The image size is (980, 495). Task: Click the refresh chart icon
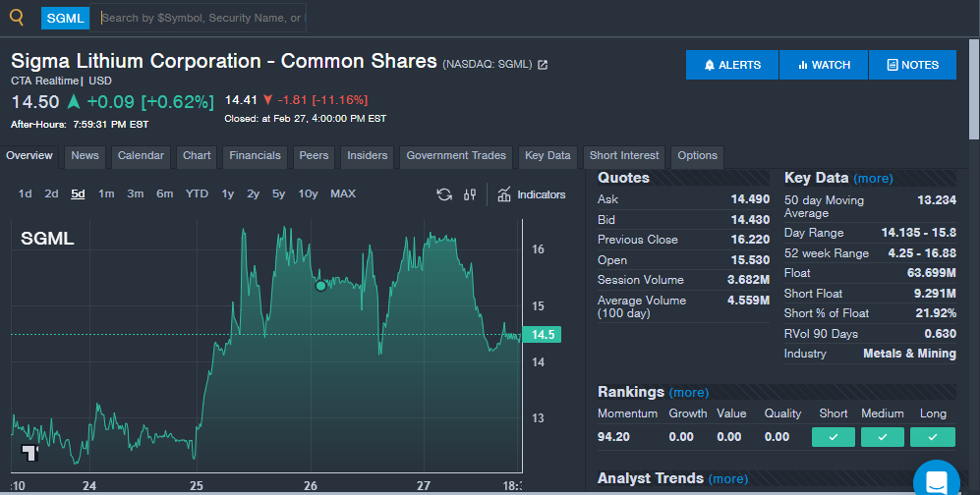pyautogui.click(x=444, y=194)
